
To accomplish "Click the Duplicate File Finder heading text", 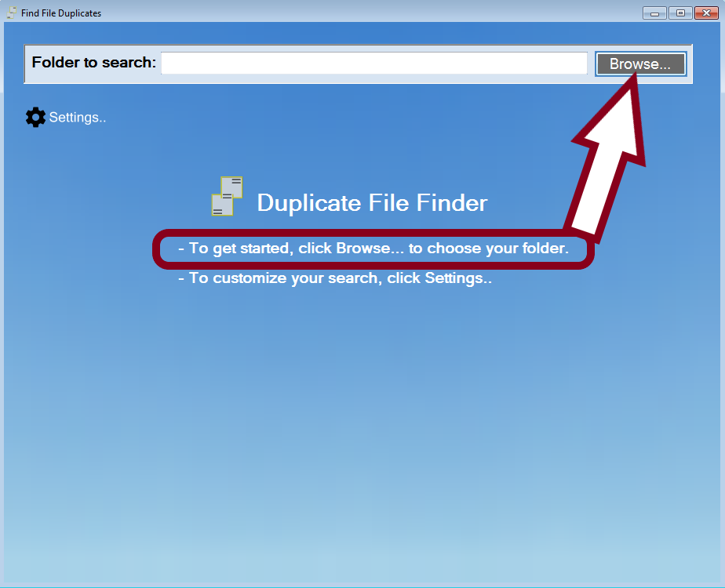I will 372,203.
